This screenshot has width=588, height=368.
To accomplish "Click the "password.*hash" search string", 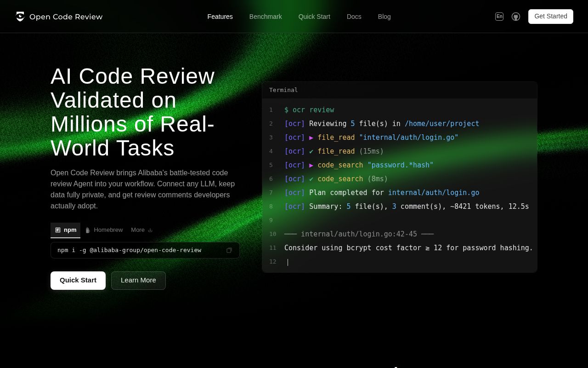I will pyautogui.click(x=401, y=165).
